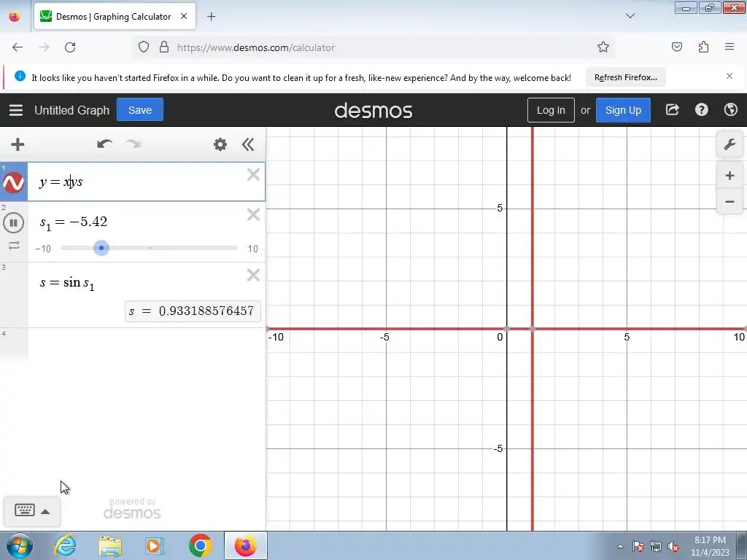Go back in browser history
Screen dimensions: 747x560
click(x=18, y=47)
